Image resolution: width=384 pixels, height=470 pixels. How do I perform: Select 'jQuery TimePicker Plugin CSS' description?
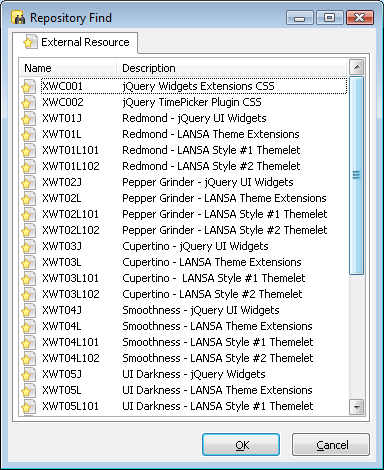tap(192, 102)
